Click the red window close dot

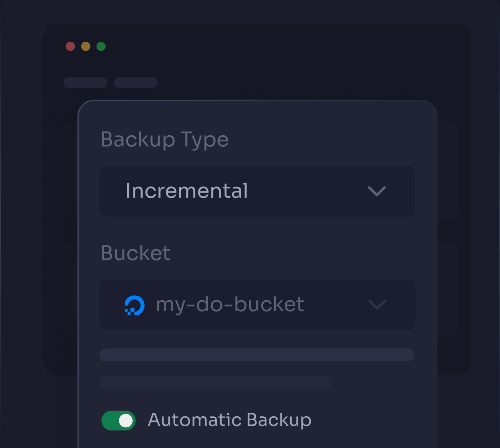click(70, 47)
